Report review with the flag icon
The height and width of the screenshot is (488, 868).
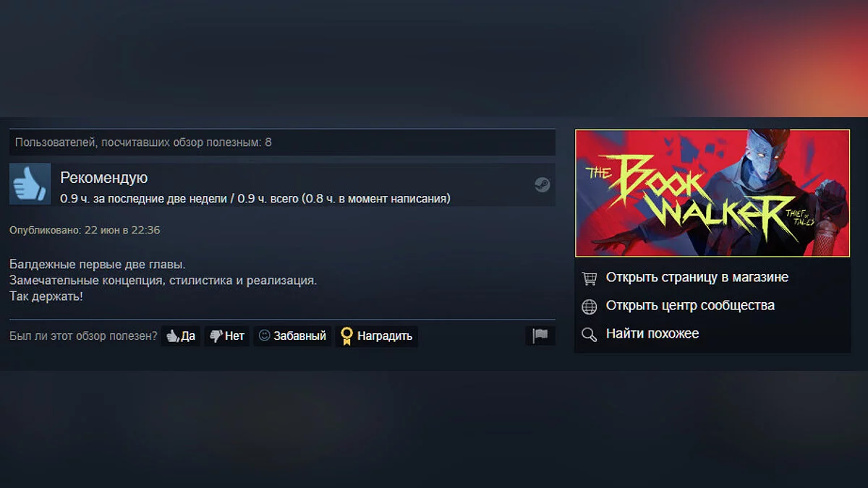(540, 335)
